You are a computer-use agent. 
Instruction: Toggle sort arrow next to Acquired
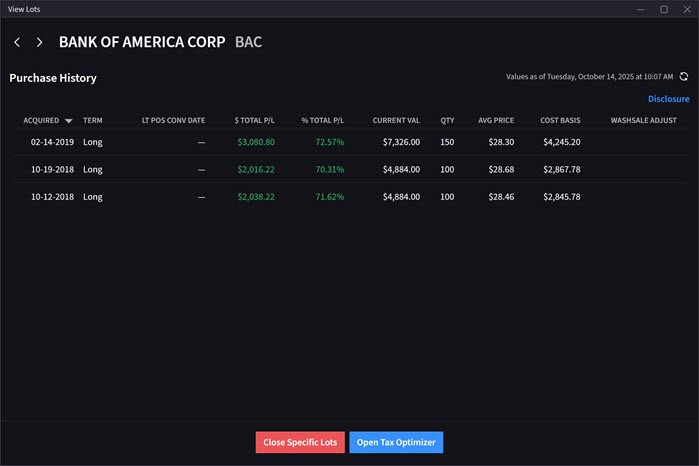pyautogui.click(x=69, y=121)
